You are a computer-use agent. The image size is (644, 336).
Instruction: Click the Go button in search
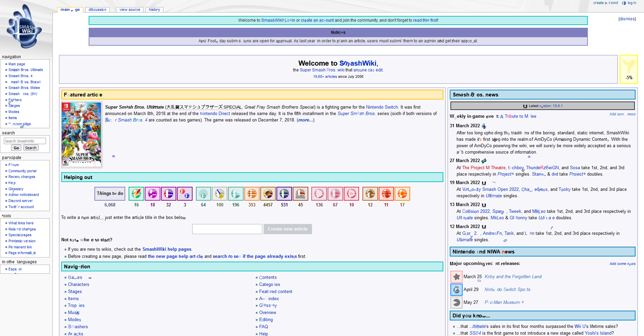(16, 148)
